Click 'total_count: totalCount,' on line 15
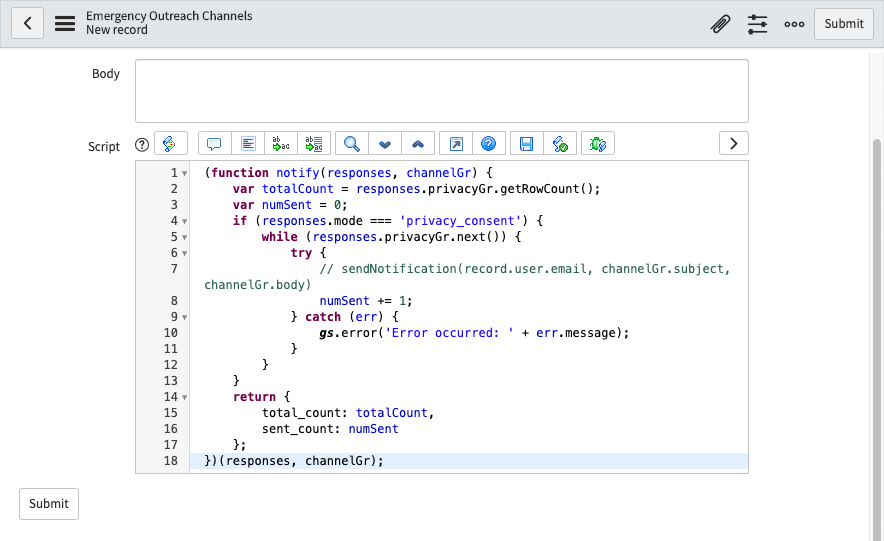Image resolution: width=884 pixels, height=541 pixels. click(348, 413)
